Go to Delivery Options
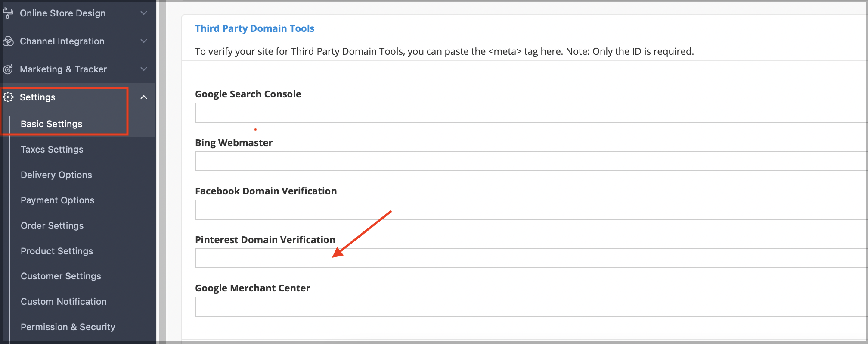 point(56,175)
